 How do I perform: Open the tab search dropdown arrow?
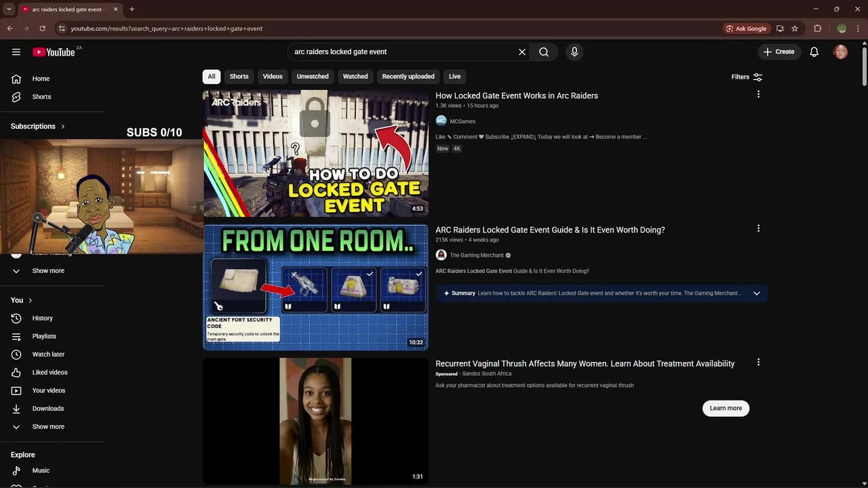click(x=9, y=9)
